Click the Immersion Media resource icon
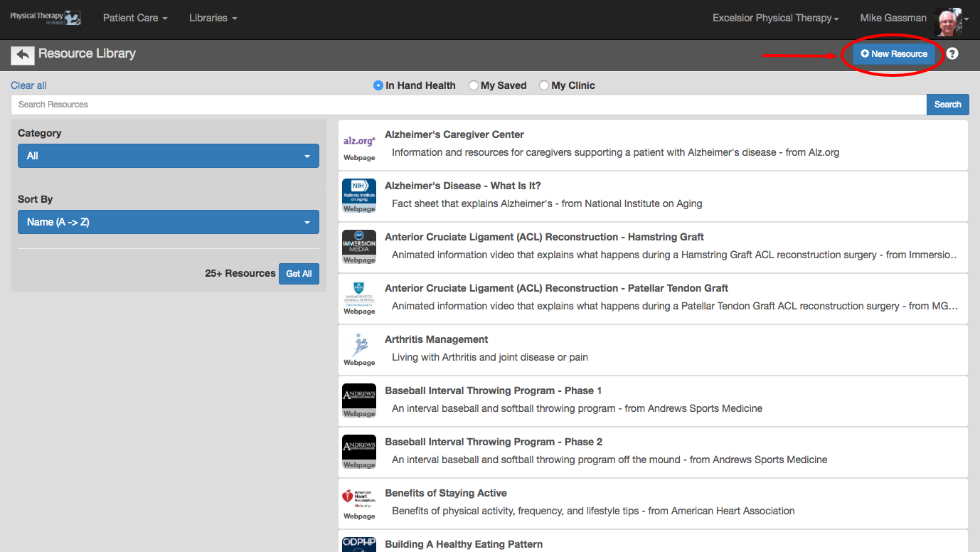 pyautogui.click(x=359, y=248)
